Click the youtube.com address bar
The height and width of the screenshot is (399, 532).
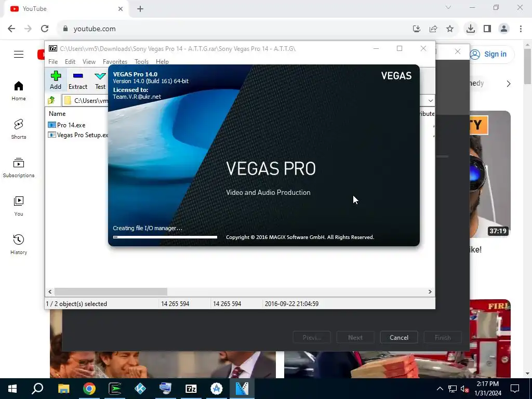(x=234, y=29)
